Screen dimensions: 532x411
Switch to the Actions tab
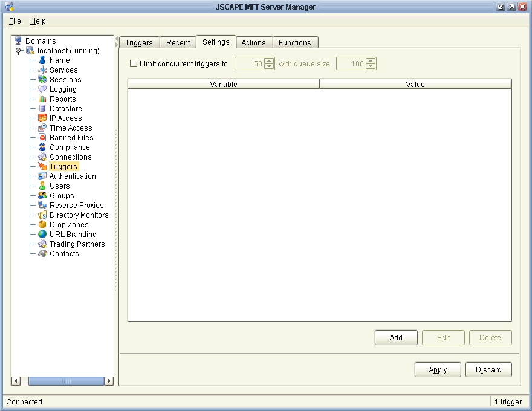253,42
